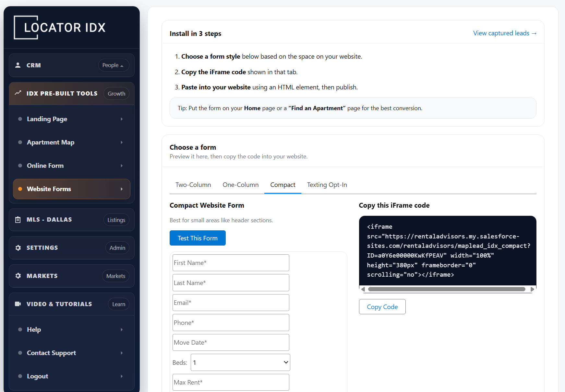Viewport: 565px width, 392px height.
Task: Expand the Help chevron
Action: point(122,329)
